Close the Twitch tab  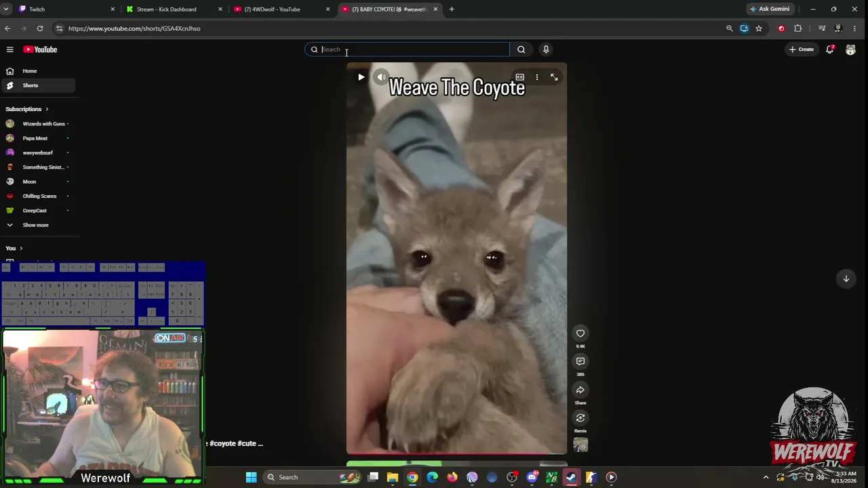click(113, 9)
